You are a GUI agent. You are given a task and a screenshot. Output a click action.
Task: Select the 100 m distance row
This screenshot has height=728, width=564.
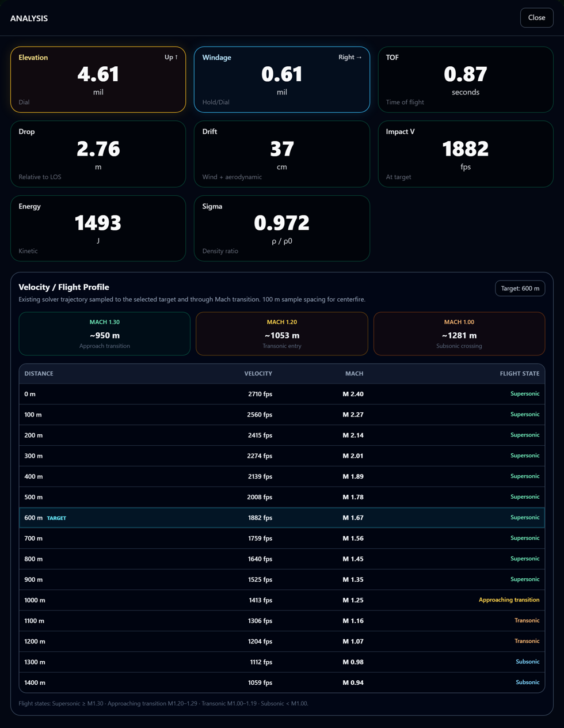click(x=282, y=415)
